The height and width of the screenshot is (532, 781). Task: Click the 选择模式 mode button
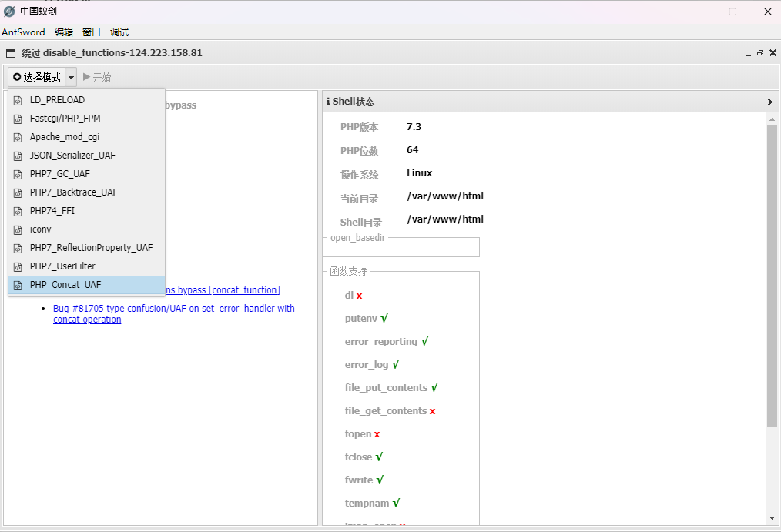[37, 77]
